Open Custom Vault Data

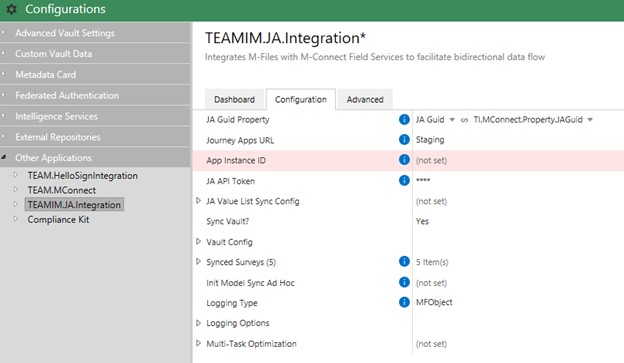point(95,53)
